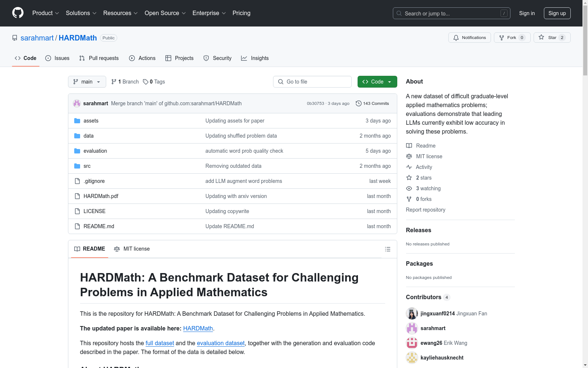Click the .gitignore file icon

pos(77,181)
